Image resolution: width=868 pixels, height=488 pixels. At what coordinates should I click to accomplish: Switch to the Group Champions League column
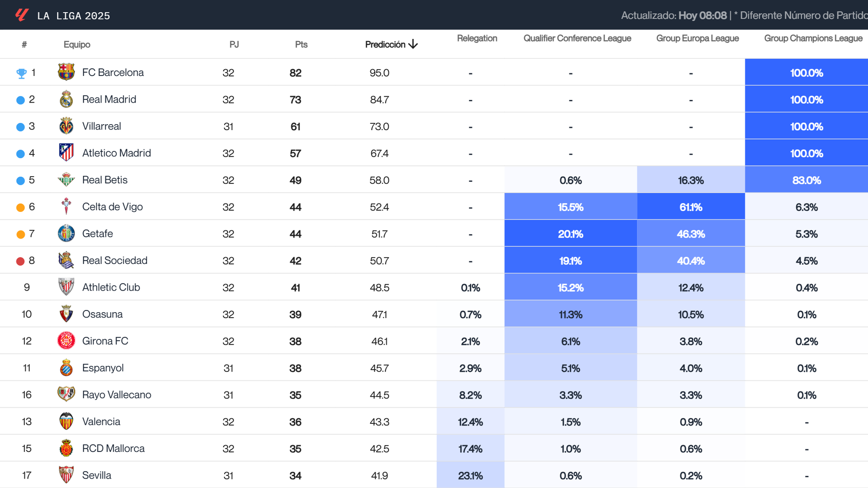(x=812, y=38)
